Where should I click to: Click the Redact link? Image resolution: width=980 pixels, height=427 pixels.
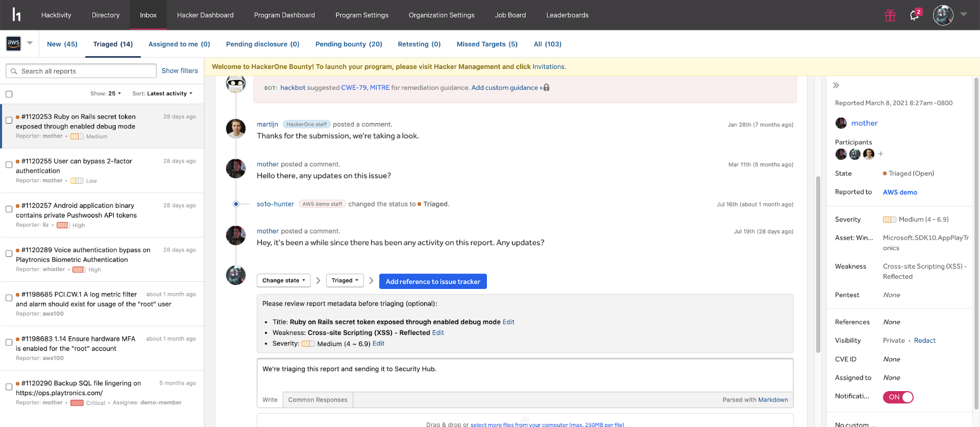click(924, 341)
